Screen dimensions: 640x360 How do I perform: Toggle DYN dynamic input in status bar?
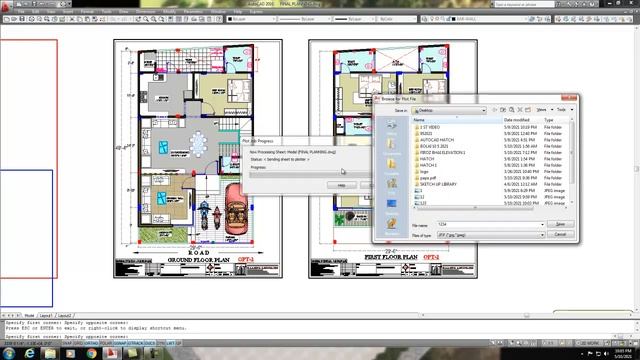[x=160, y=343]
